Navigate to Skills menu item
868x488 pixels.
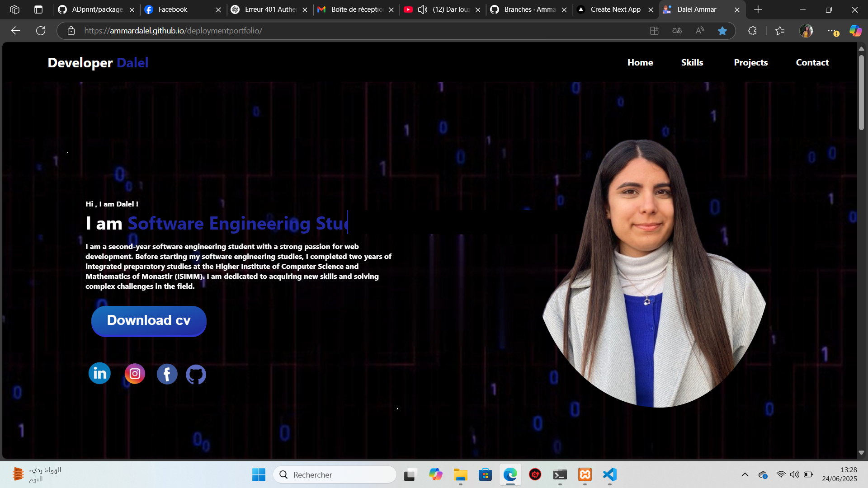pos(692,62)
